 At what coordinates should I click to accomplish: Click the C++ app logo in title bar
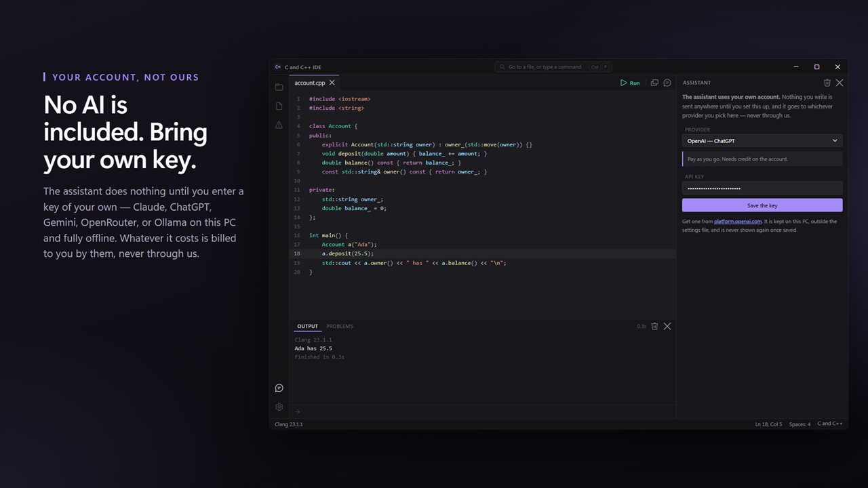pos(278,67)
